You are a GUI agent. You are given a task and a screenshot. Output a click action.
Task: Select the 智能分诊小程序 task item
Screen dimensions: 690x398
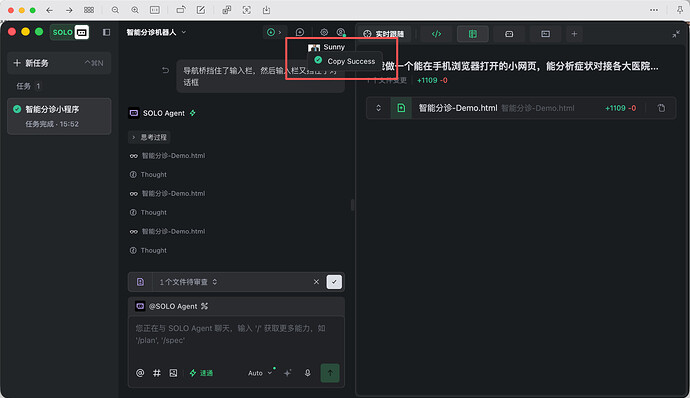[59, 116]
